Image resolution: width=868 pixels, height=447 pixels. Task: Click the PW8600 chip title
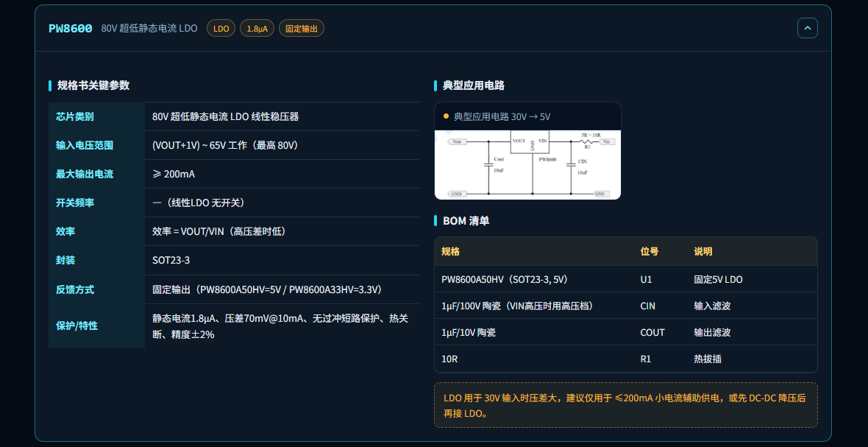71,28
